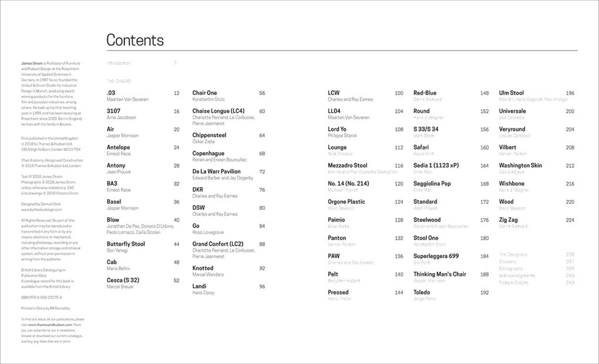
Task: Select the Mezzadro Stool entry
Action: 347,166
